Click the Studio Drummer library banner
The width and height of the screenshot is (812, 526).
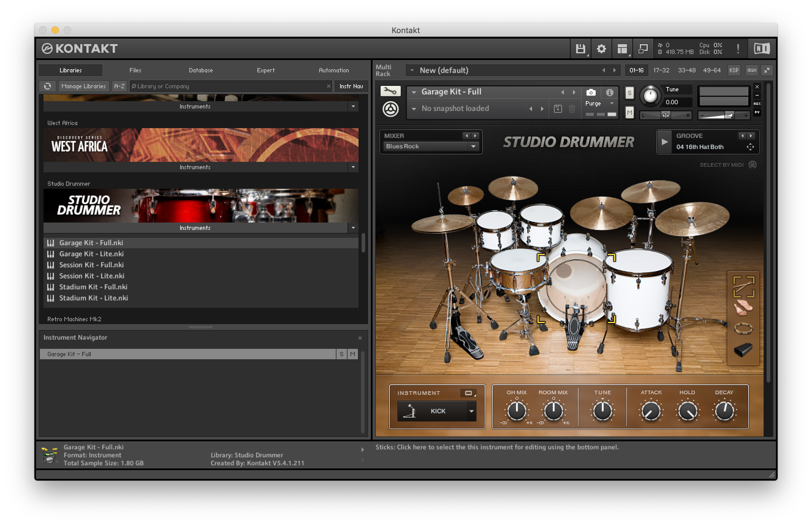201,205
